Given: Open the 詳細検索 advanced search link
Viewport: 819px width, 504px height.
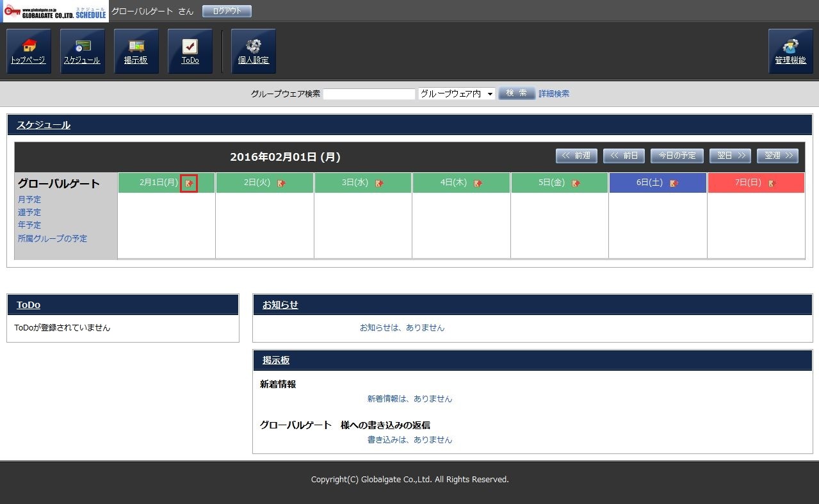Looking at the screenshot, I should (x=554, y=94).
